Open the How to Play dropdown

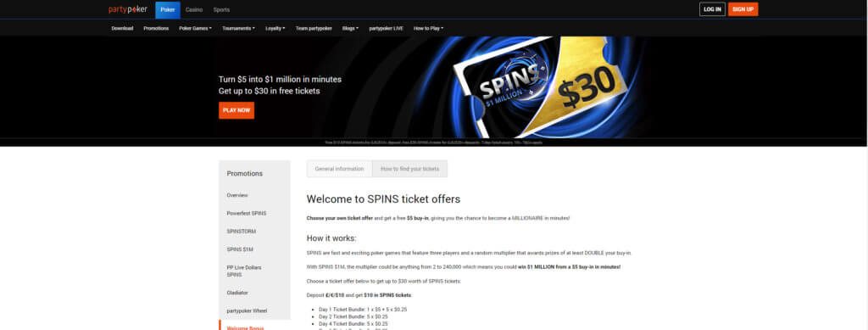pos(428,28)
